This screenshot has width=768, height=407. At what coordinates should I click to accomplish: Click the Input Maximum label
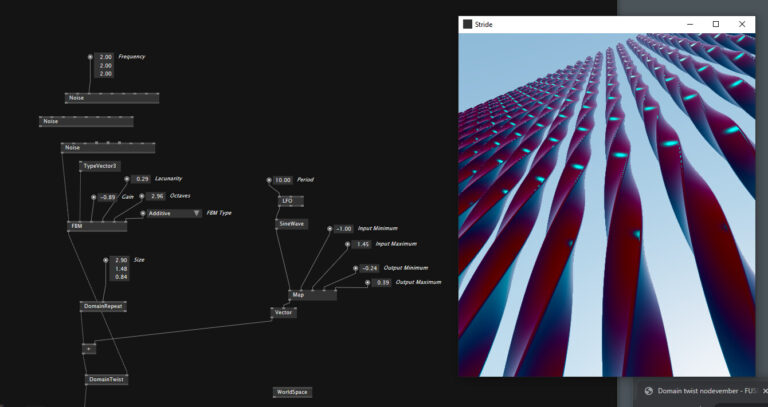click(396, 244)
